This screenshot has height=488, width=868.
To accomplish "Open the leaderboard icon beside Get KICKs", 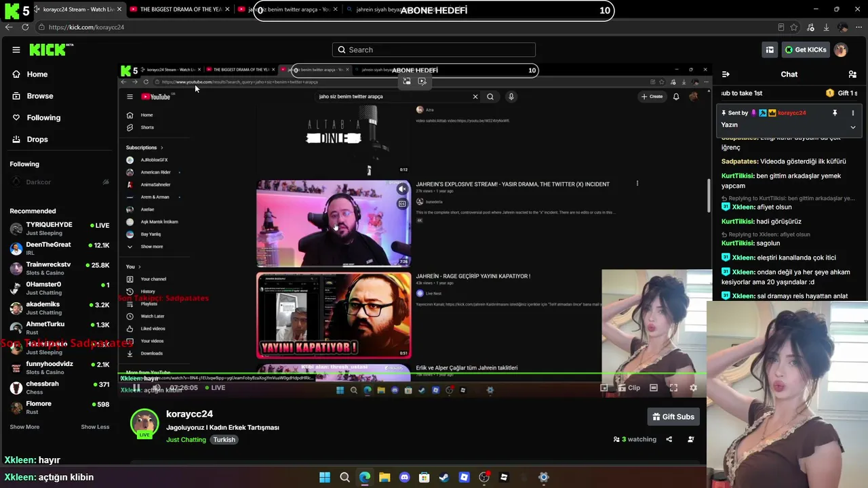I will pos(770,49).
